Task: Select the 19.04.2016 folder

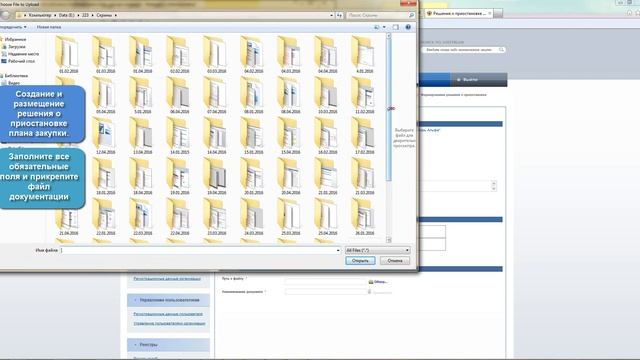Action: point(216,176)
